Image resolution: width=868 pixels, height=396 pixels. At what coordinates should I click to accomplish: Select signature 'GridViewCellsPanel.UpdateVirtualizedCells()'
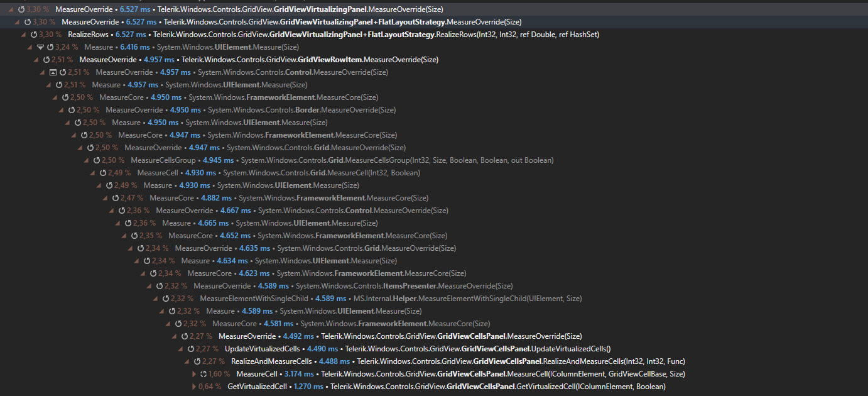point(536,349)
